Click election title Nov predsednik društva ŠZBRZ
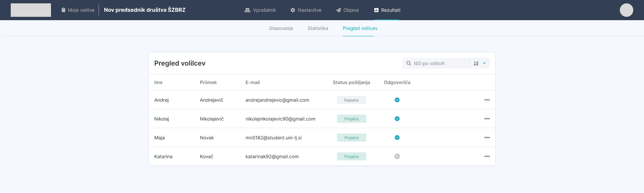The height and width of the screenshot is (193, 644). click(x=145, y=10)
